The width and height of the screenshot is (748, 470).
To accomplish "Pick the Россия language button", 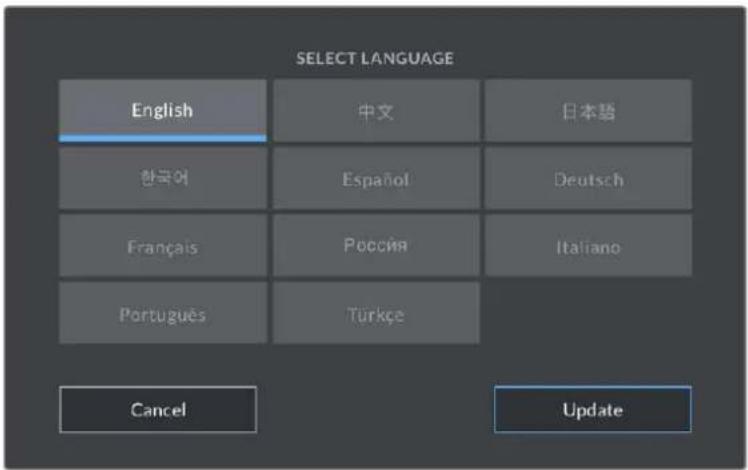I will coord(376,246).
